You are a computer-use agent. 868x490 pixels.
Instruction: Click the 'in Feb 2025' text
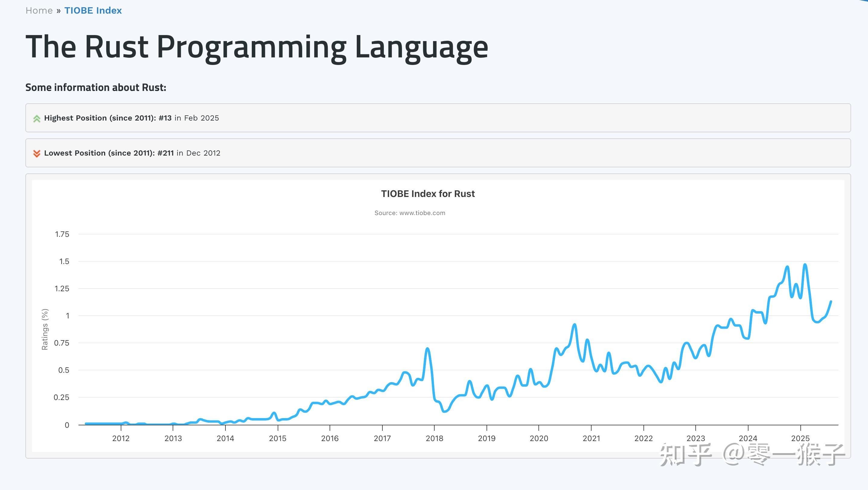197,118
